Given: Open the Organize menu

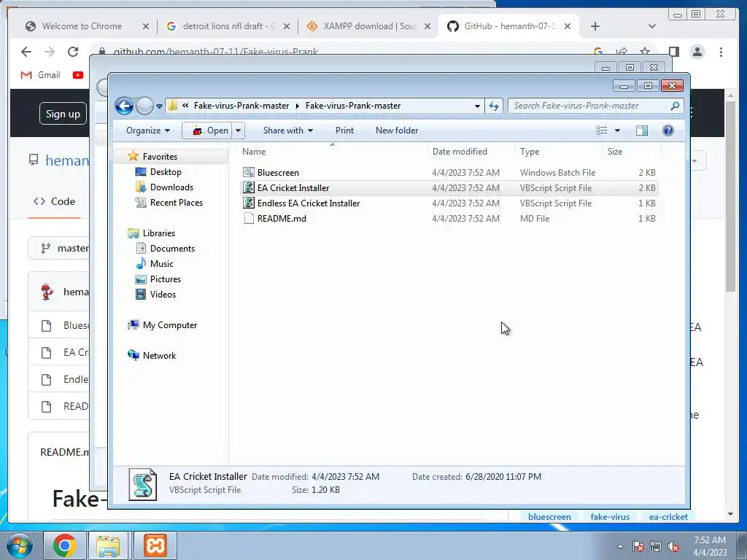Looking at the screenshot, I should [147, 131].
